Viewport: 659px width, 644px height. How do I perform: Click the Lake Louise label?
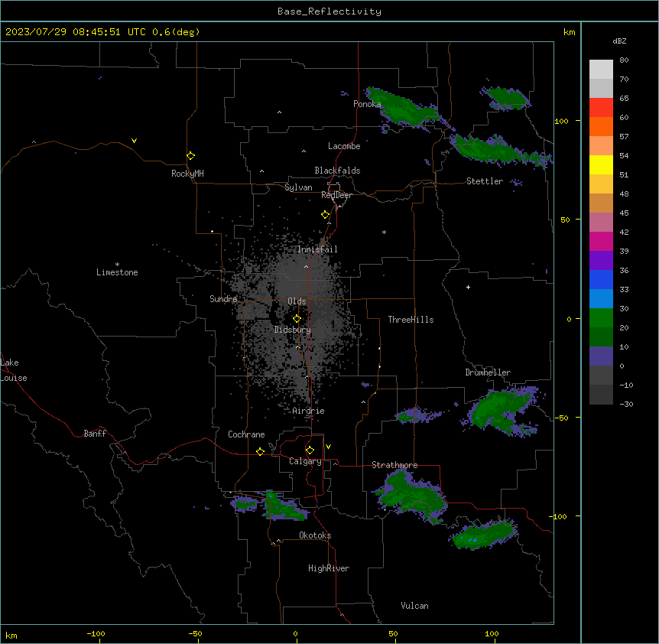pos(14,370)
